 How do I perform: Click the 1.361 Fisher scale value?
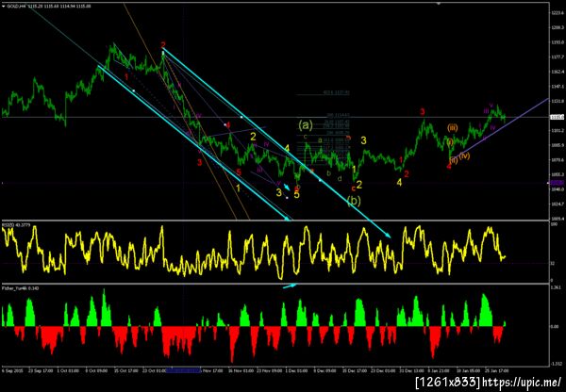[x=556, y=288]
